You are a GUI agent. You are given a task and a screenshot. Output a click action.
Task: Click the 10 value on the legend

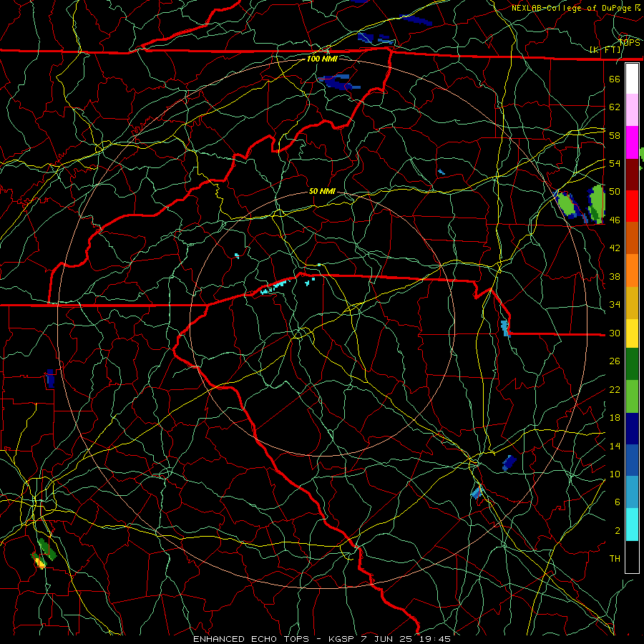pos(615,474)
